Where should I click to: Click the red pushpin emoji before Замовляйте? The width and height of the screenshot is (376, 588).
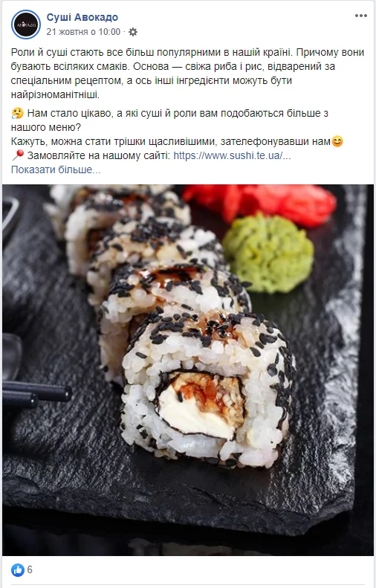pyautogui.click(x=18, y=155)
